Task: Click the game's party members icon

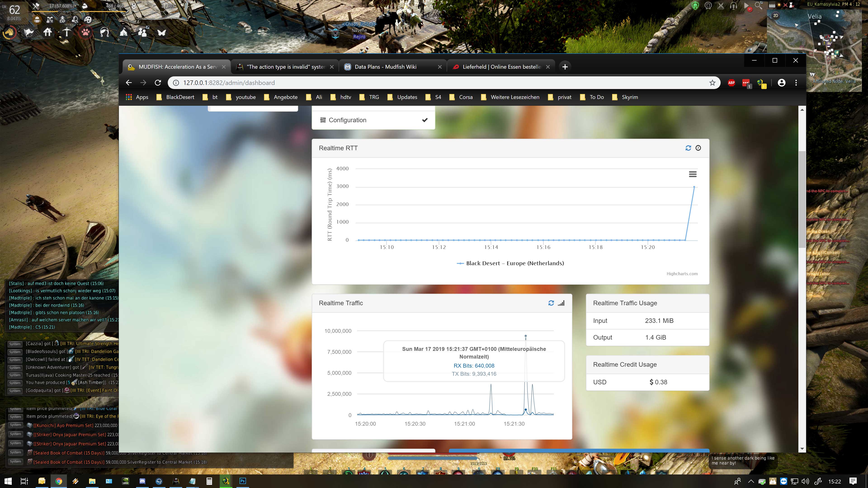Action: point(143,32)
